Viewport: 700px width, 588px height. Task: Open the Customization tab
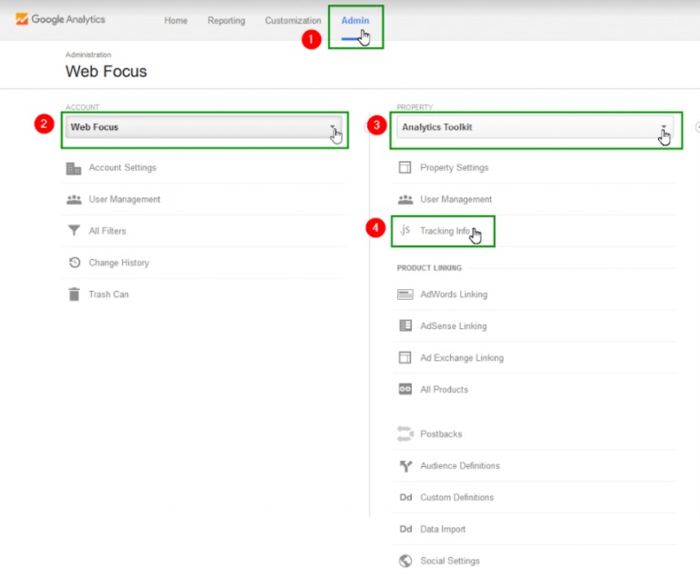click(293, 21)
